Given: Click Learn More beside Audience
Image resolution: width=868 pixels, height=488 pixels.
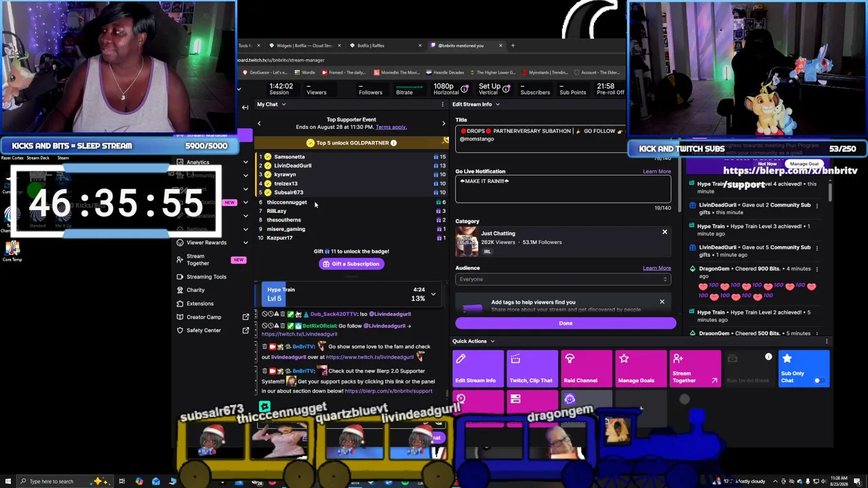Looking at the screenshot, I should tap(656, 268).
